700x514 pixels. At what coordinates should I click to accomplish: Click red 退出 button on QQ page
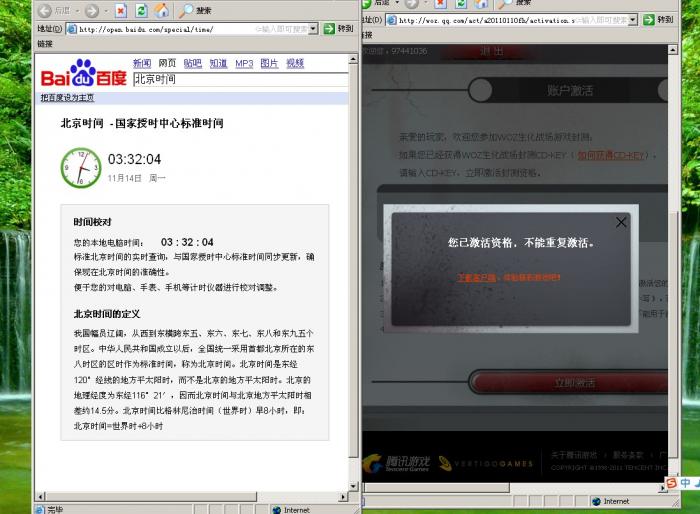click(x=492, y=51)
